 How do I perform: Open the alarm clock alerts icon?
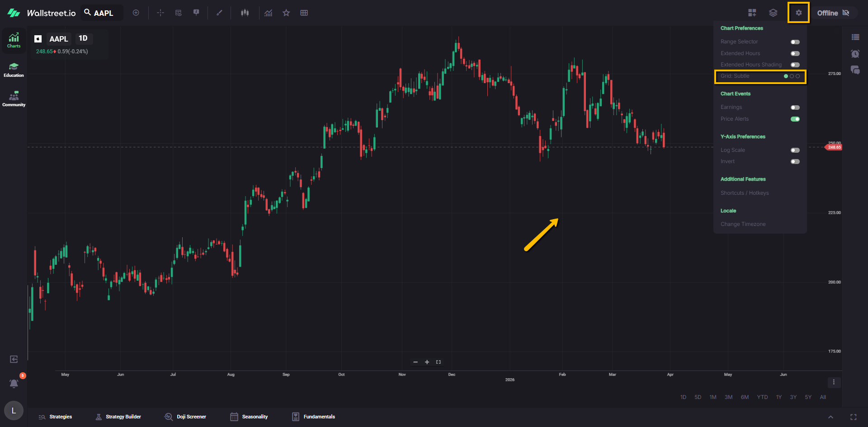click(x=855, y=54)
